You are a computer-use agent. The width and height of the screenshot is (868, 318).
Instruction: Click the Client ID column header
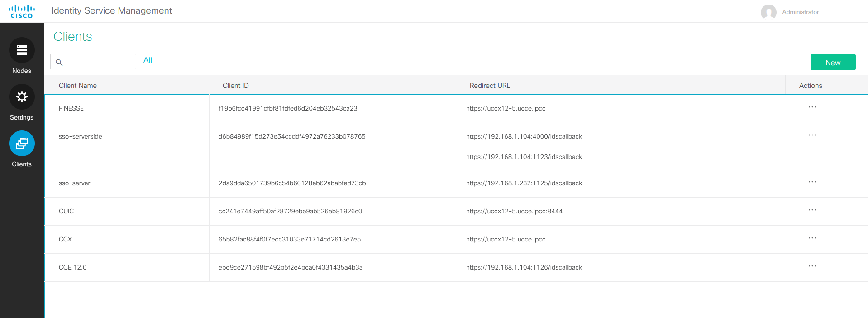[x=235, y=86]
